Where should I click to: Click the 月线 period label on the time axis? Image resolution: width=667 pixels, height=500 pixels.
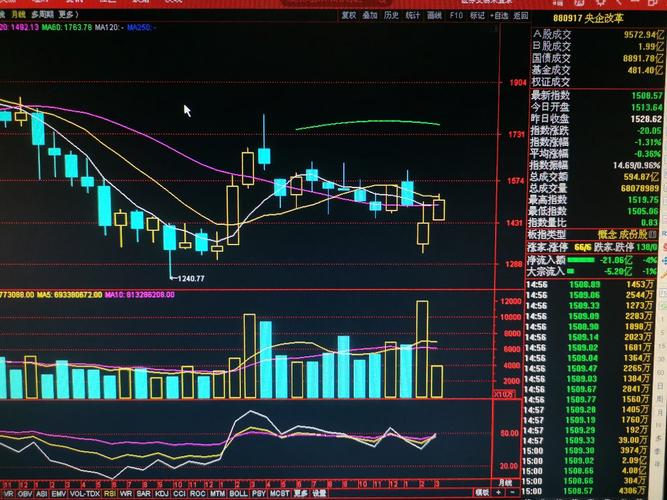pyautogui.click(x=505, y=483)
